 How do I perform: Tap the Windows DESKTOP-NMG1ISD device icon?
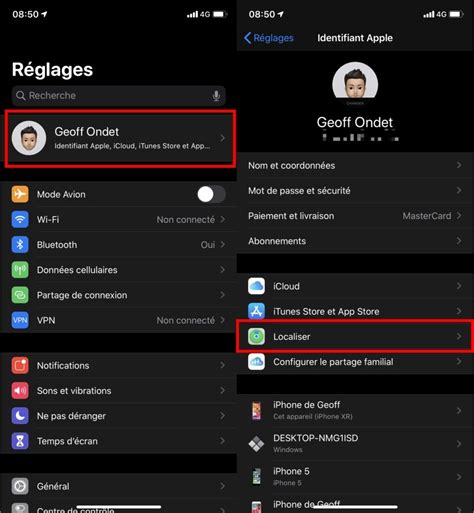coord(256,444)
